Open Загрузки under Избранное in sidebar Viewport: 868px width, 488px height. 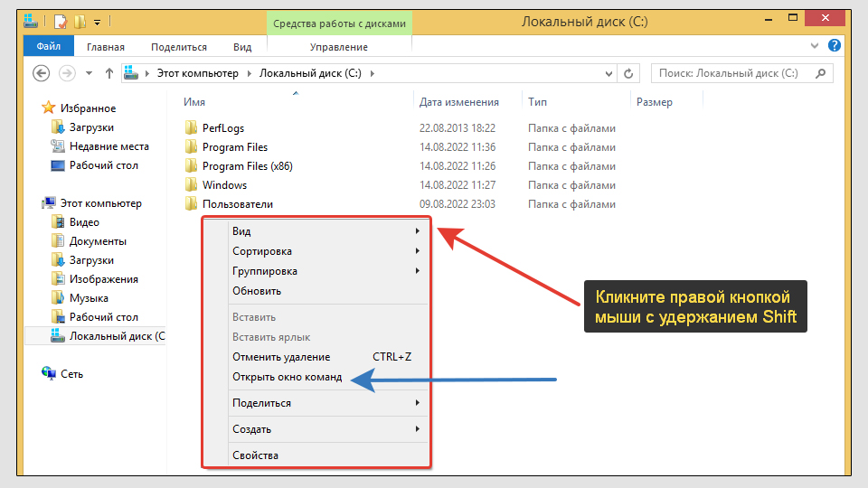(x=90, y=127)
